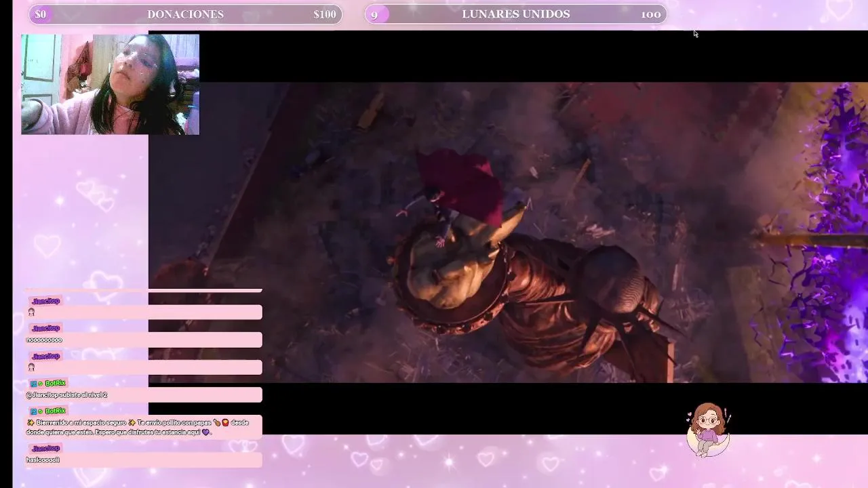Select the 'DONACIONES' title text

click(185, 14)
